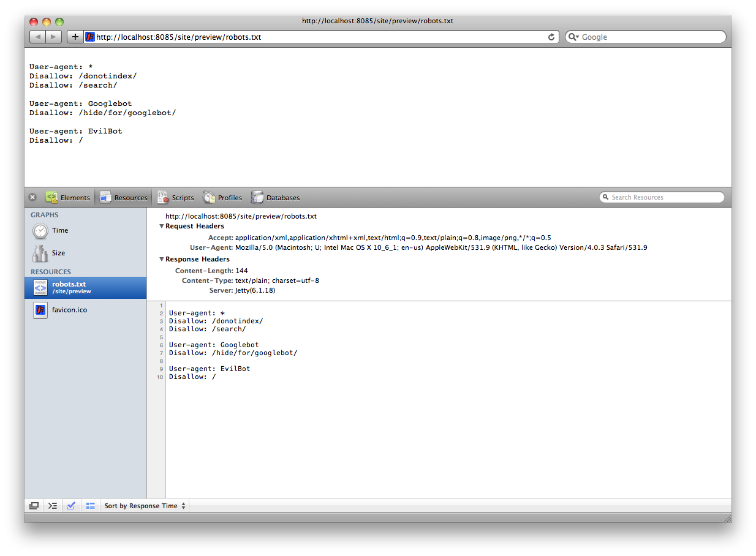Collapse the Response Headers section
The width and height of the screenshot is (756, 556).
pos(162,259)
